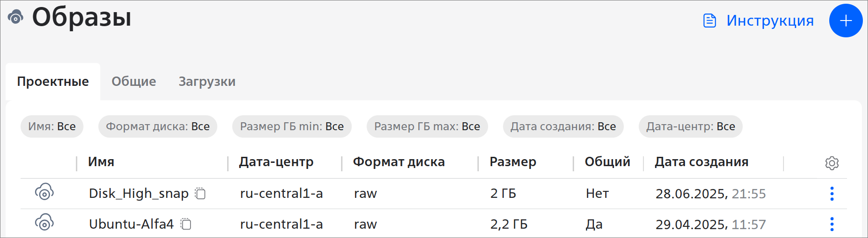Open the Формат диска filter chip
The image size is (868, 238).
coord(158,126)
